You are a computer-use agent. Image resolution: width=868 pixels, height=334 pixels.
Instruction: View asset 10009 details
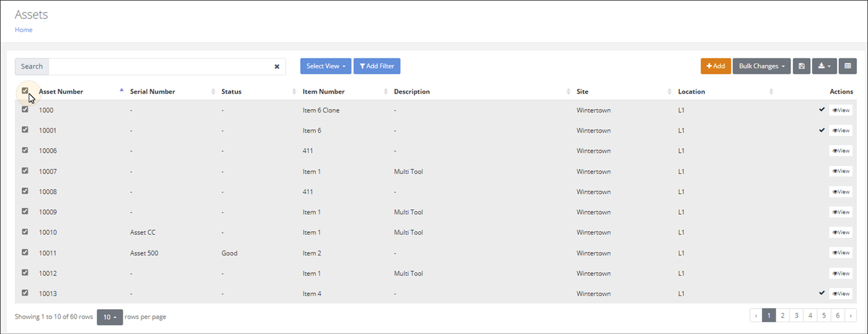click(841, 212)
